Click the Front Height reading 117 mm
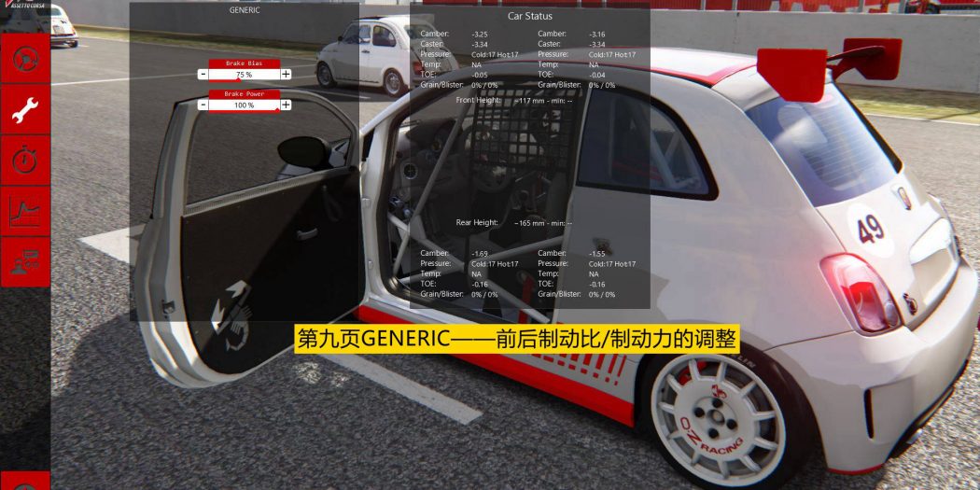This screenshot has height=490, width=980. (x=530, y=101)
